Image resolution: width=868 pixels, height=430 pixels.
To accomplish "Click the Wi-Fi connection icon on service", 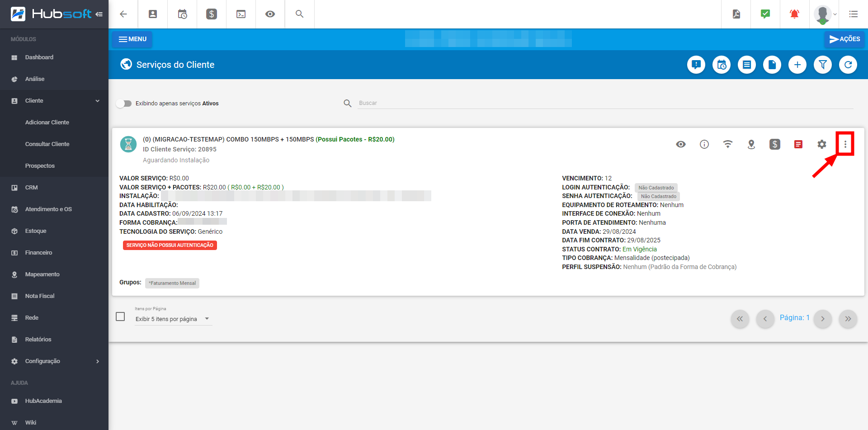I will click(727, 144).
